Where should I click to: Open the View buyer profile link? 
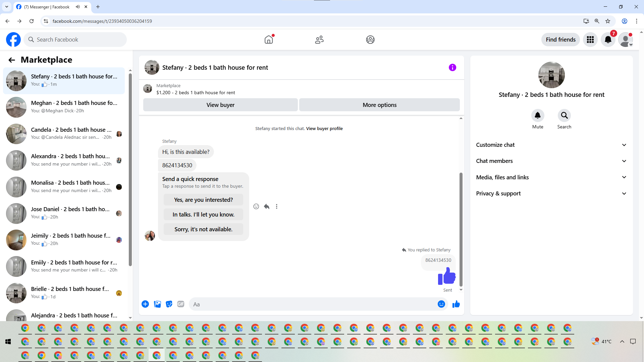pyautogui.click(x=324, y=129)
